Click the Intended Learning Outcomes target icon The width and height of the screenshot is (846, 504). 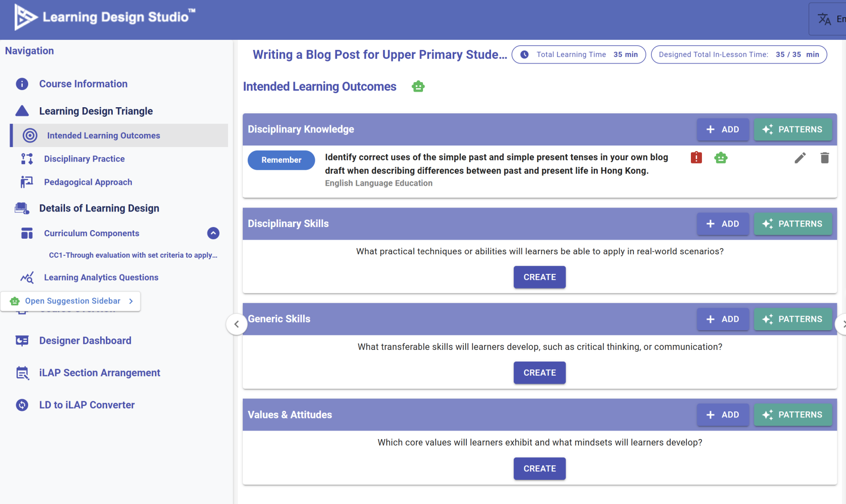point(30,135)
